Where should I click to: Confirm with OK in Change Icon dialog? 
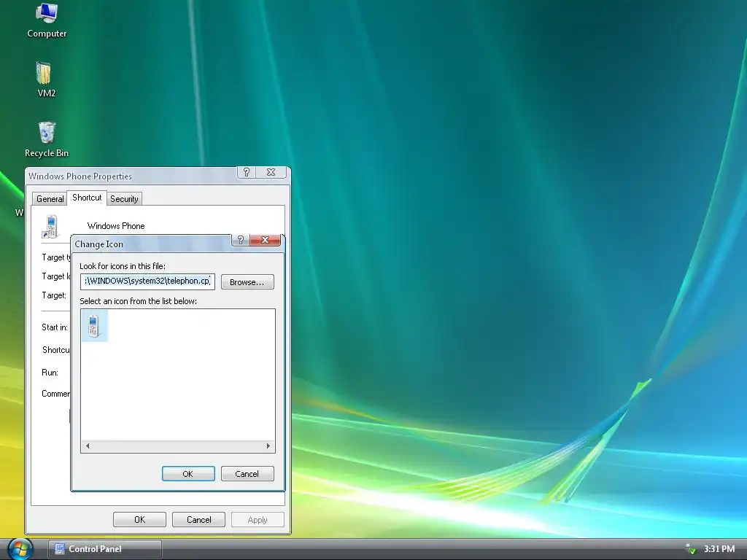pyautogui.click(x=188, y=473)
